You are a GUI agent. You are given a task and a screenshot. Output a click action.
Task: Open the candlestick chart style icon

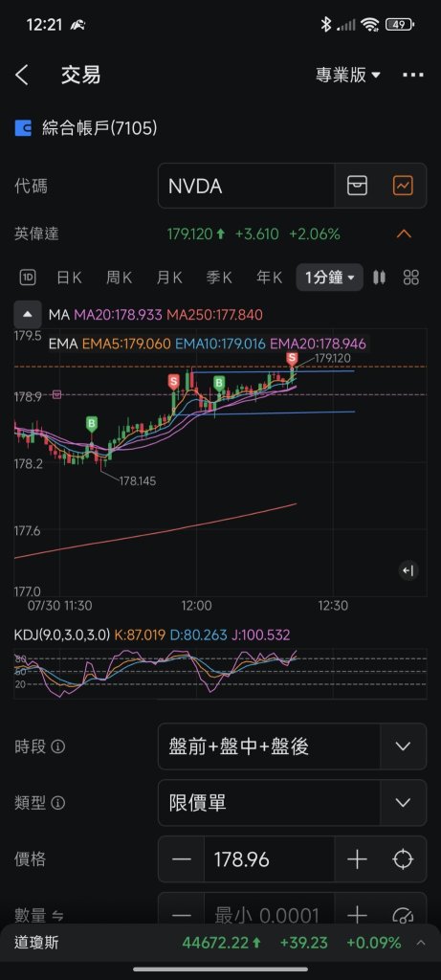click(x=379, y=278)
